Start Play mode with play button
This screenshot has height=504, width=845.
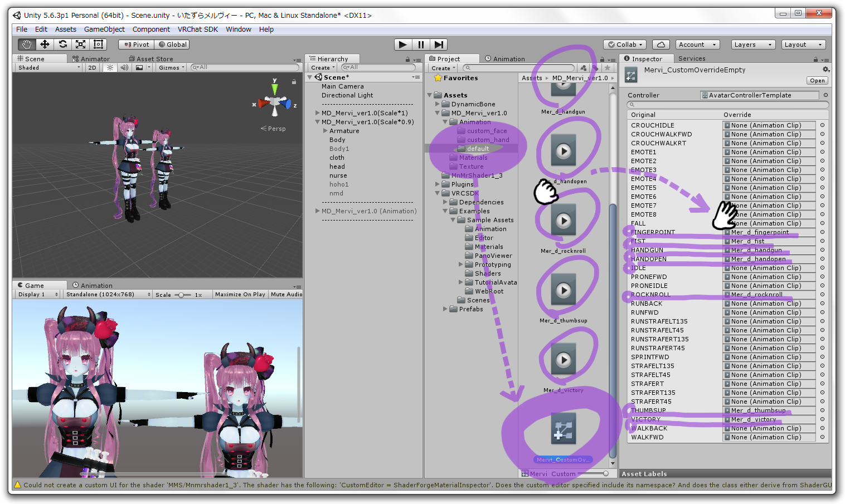(402, 45)
